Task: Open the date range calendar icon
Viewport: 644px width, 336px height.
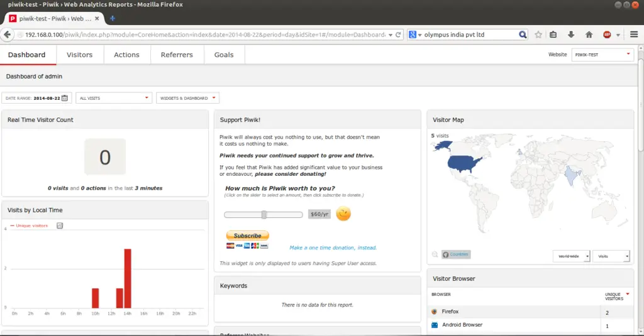Action: (65, 98)
